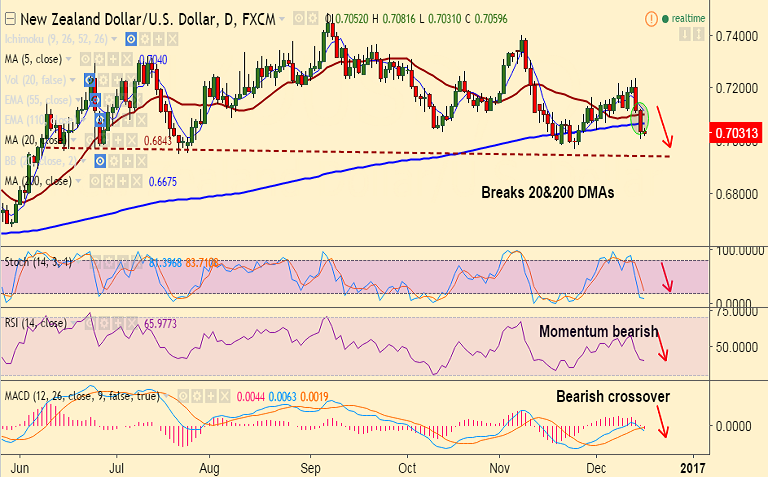Click the plus icon on the RSI row
The image size is (768, 478).
tap(118, 323)
